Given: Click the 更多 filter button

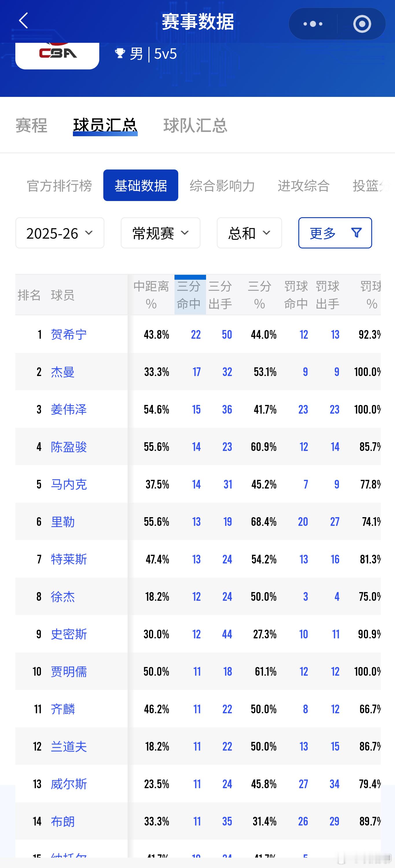Looking at the screenshot, I should click(335, 233).
